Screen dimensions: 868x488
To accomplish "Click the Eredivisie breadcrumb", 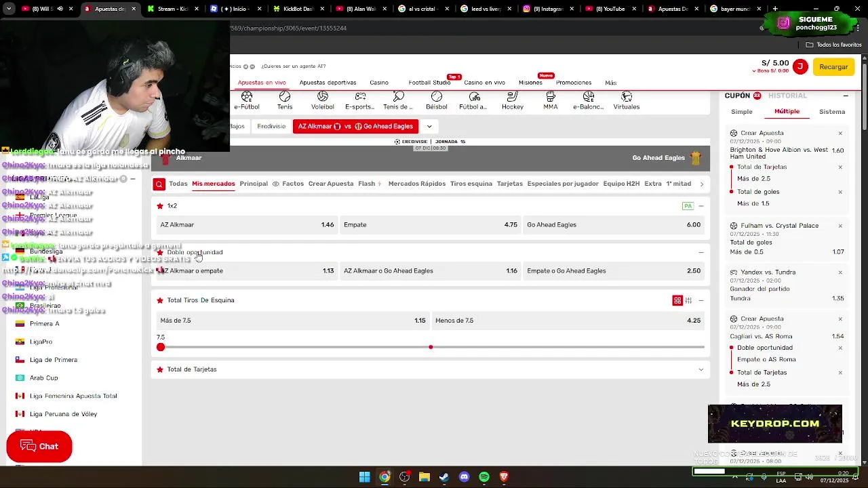I will pos(271,127).
